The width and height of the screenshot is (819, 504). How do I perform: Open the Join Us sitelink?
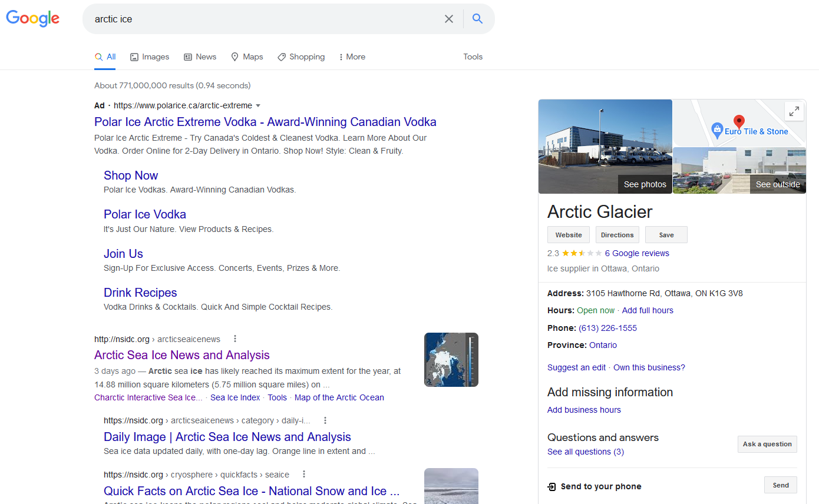coord(123,254)
